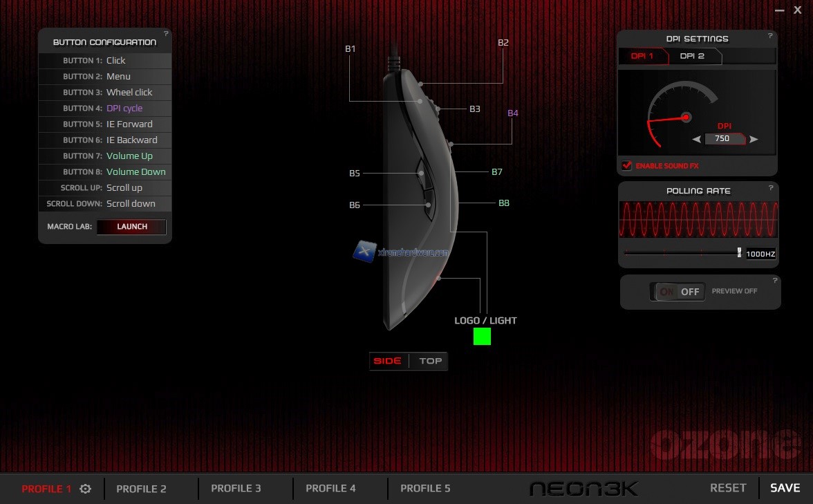Open help icon in DPI Settings panel
The height and width of the screenshot is (504, 813).
771,35
